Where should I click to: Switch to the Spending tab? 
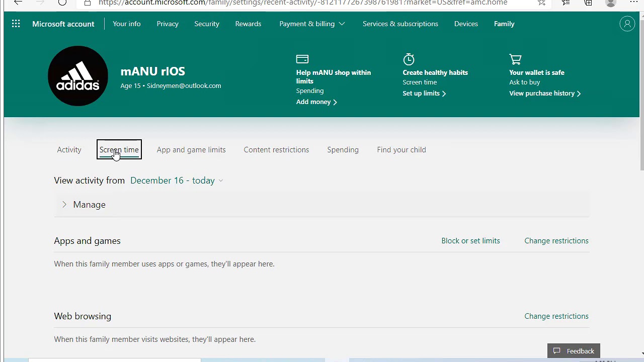point(343,150)
